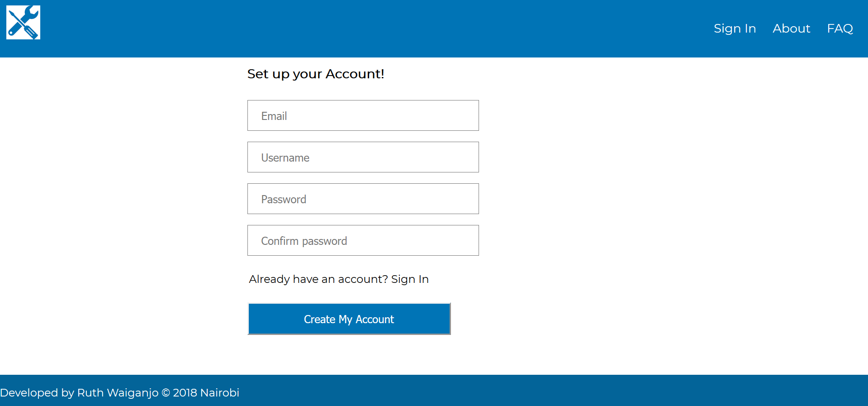The height and width of the screenshot is (406, 868).
Task: Return home via the tools logo image
Action: 23,23
